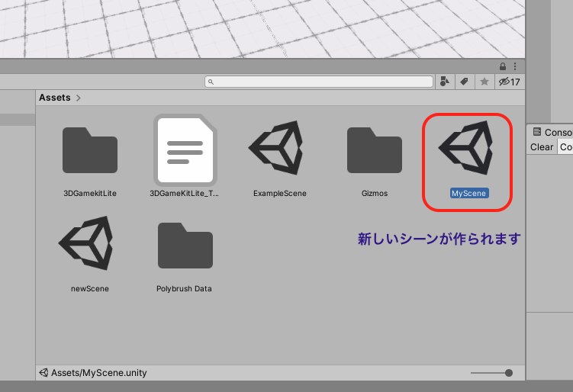
Task: Click the Assets breadcrumb label
Action: coord(54,98)
